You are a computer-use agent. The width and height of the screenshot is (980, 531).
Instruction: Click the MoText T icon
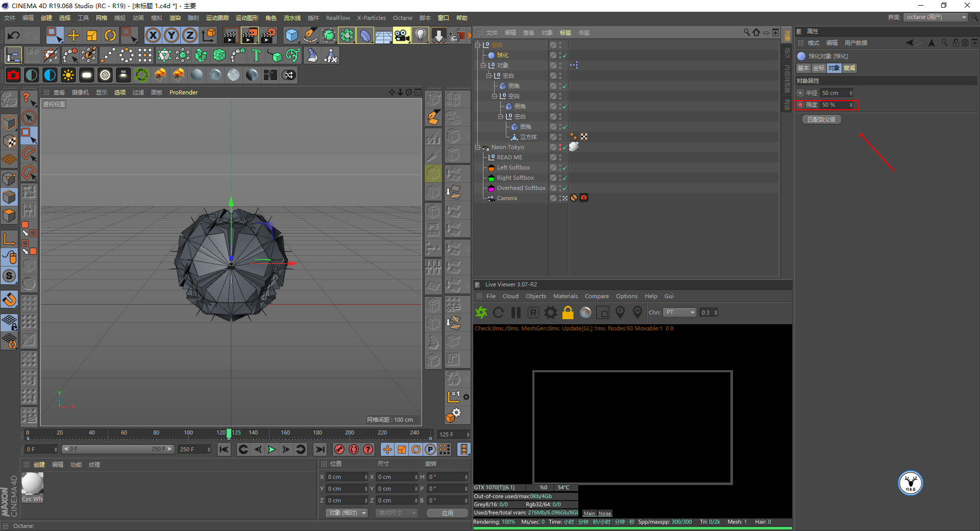click(x=256, y=55)
